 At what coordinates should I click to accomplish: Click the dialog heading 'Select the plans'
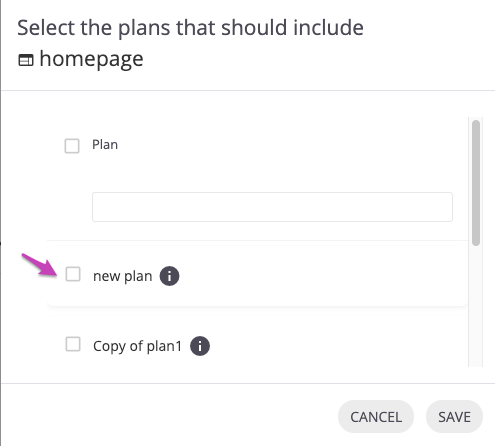(190, 28)
